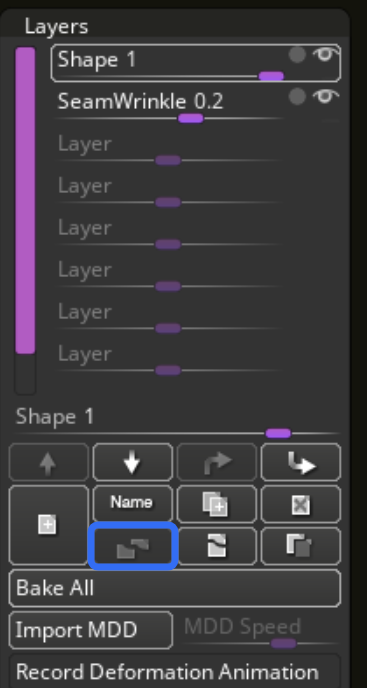The image size is (367, 688).
Task: Click the bent right-down arrow button
Action: click(301, 462)
